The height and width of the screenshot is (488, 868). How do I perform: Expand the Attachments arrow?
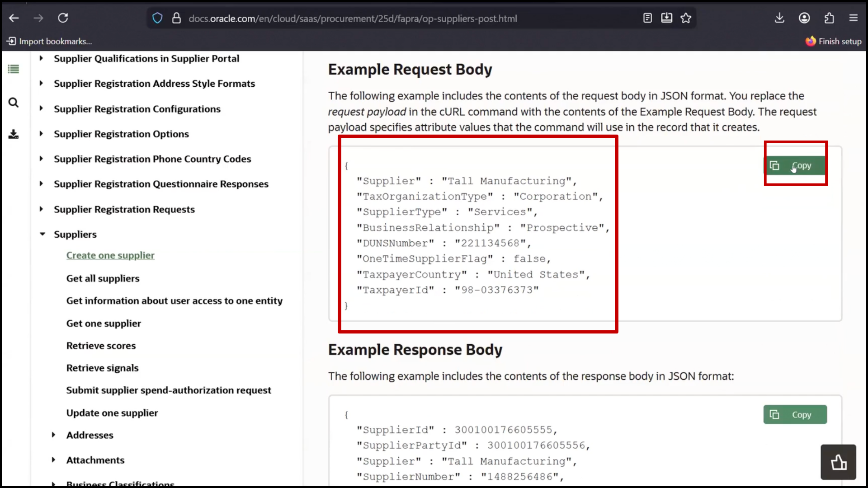click(53, 460)
